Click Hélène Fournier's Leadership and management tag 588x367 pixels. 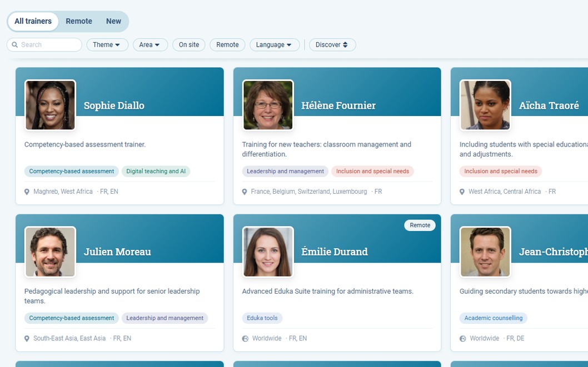click(x=285, y=171)
